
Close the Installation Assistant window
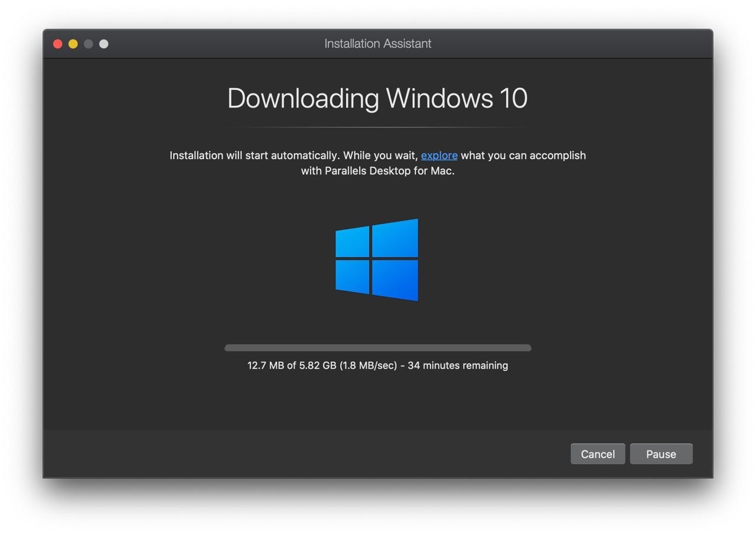58,44
